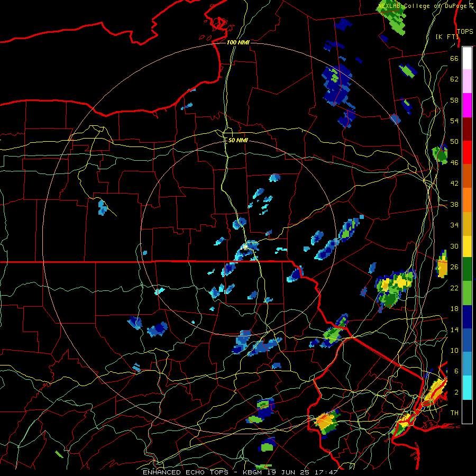
Task: Click the 50 NMI range ring label
Action: pos(237,140)
